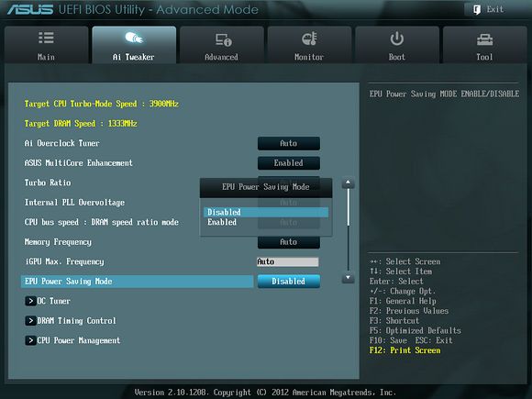Expand the OC Tuner submenu
Screen dimensions: 532x399
click(48, 301)
